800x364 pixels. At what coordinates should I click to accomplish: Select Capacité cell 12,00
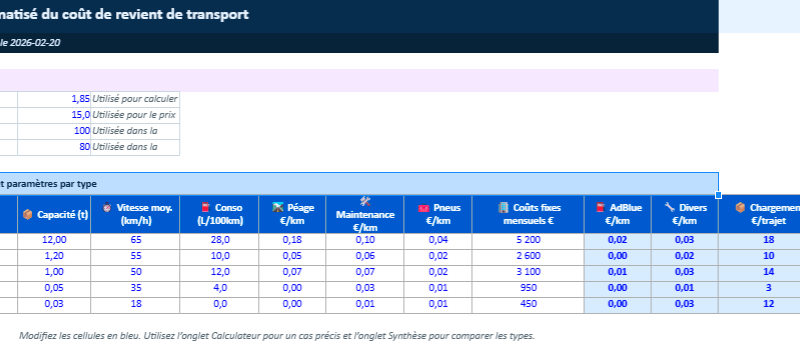coord(54,240)
